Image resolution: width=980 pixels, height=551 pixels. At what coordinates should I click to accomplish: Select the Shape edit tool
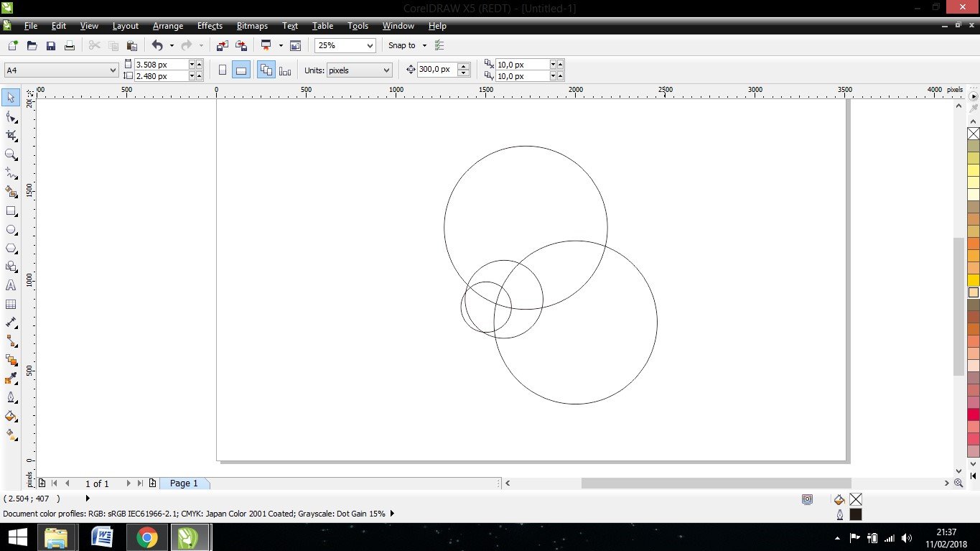[x=11, y=117]
